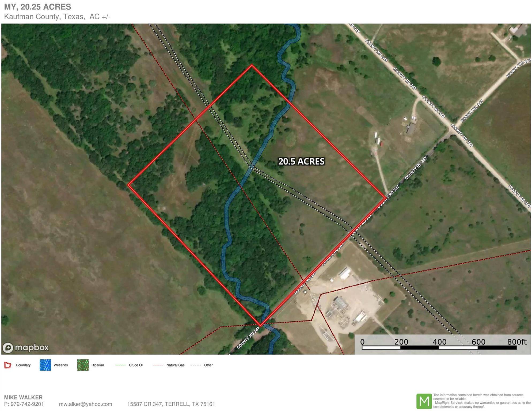
Task: Click the '20.5 ACRES' map label
Action: coord(301,161)
